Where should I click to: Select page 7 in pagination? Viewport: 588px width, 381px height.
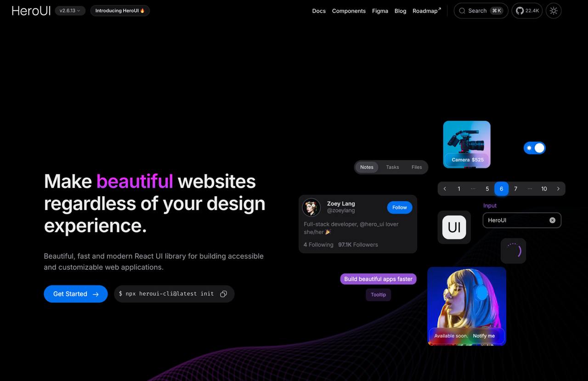tap(515, 189)
